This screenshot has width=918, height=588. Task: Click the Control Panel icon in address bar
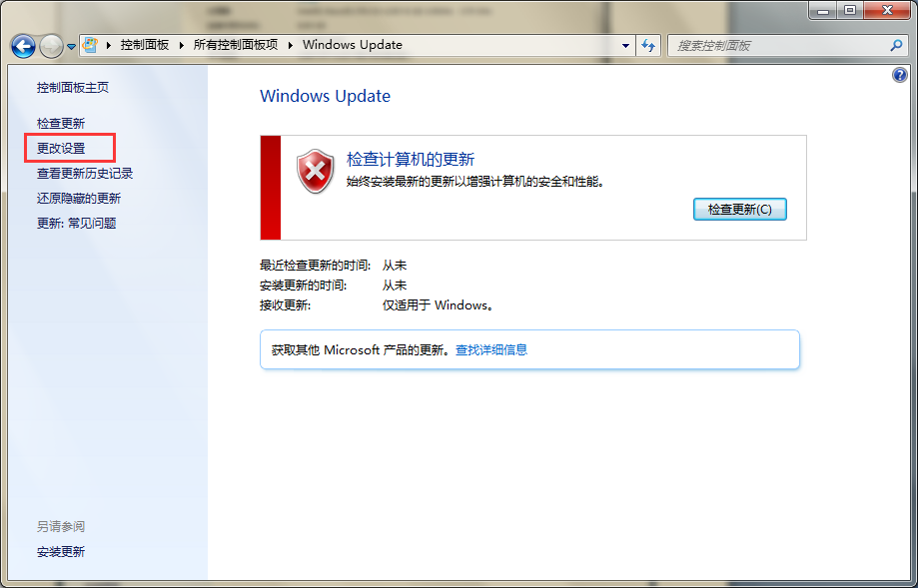click(90, 45)
